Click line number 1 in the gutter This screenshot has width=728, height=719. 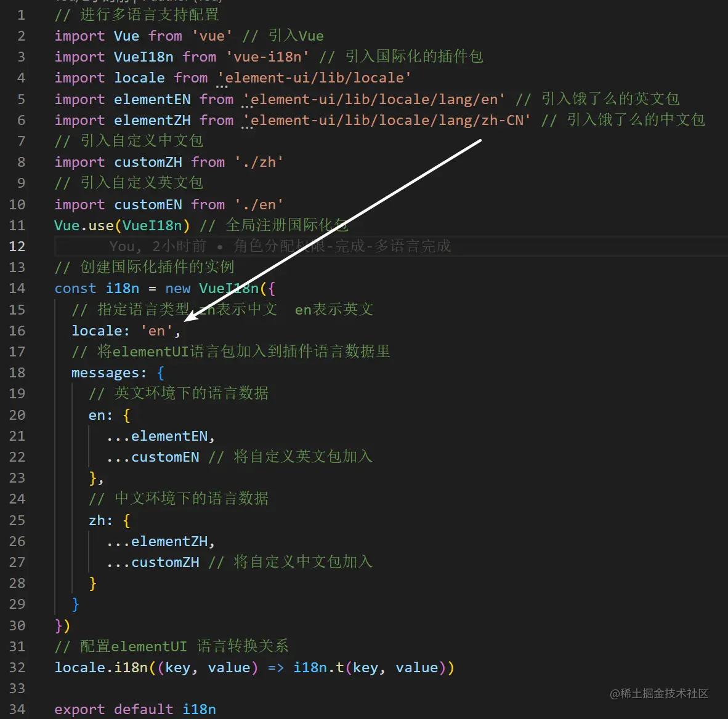21,15
